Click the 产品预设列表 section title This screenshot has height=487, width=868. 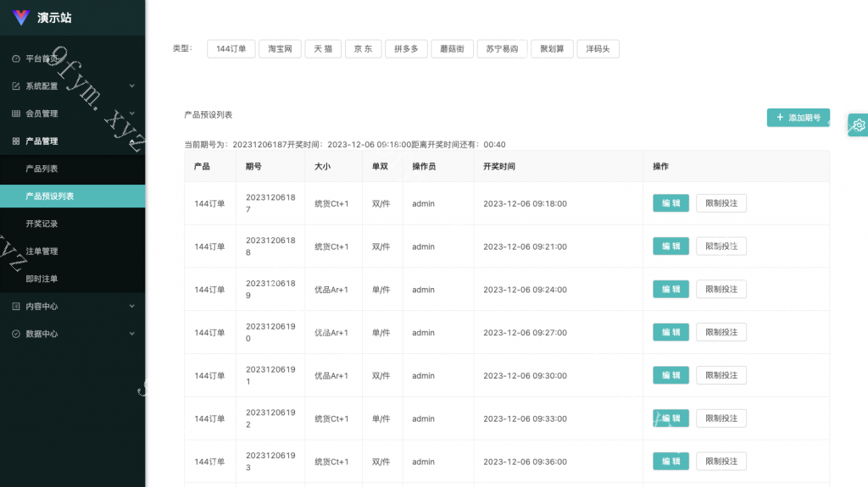click(209, 114)
